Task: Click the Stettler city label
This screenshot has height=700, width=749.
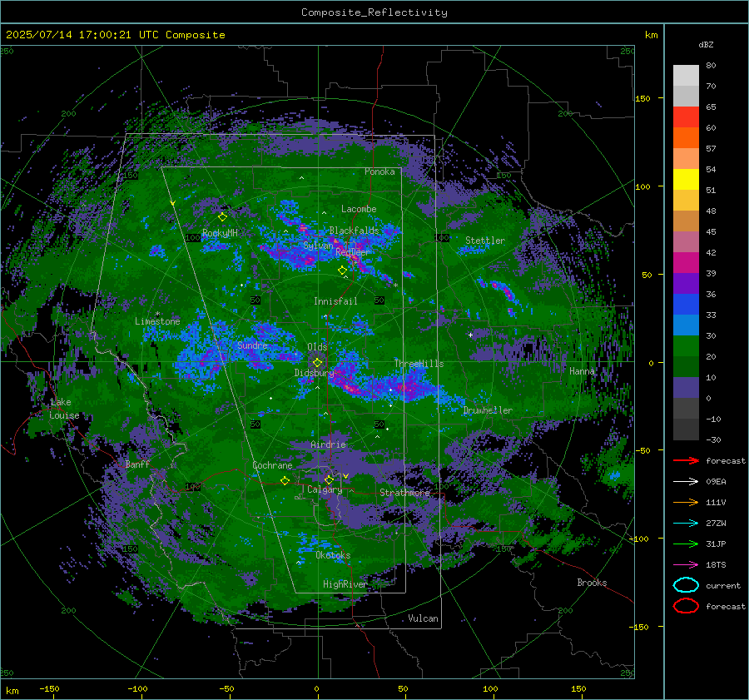Action: point(485,241)
